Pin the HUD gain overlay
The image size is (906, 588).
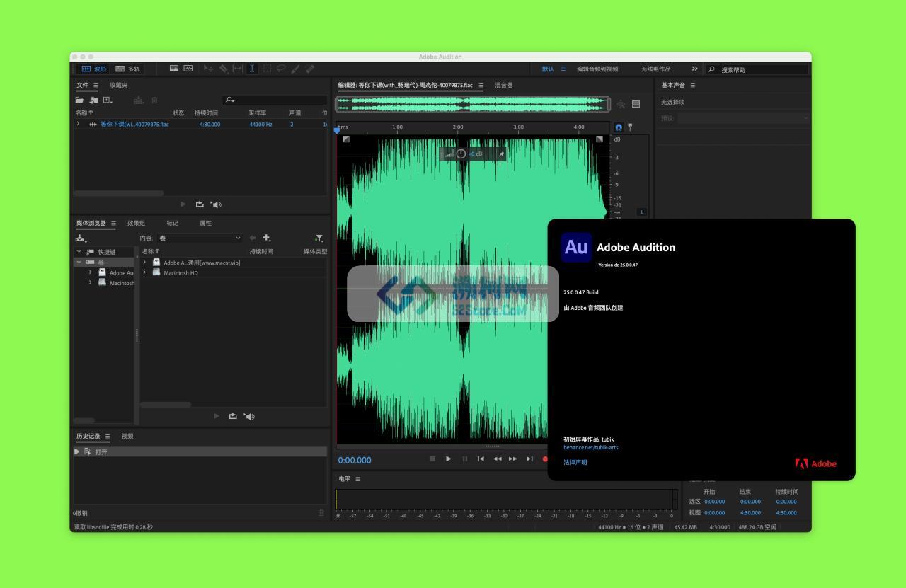(501, 154)
